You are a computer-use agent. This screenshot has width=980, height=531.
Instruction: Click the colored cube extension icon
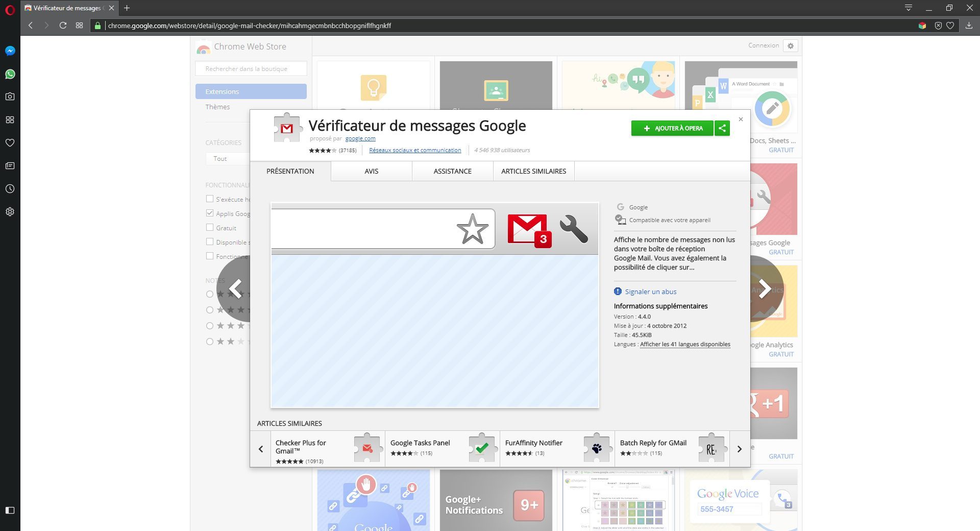tap(922, 26)
